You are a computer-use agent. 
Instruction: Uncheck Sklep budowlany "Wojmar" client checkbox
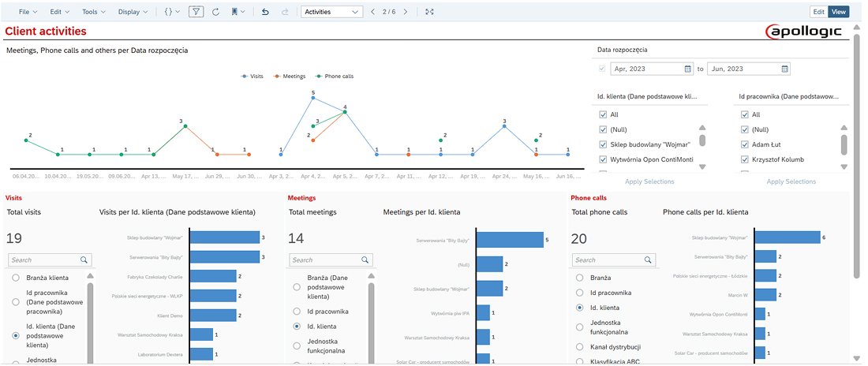[603, 144]
